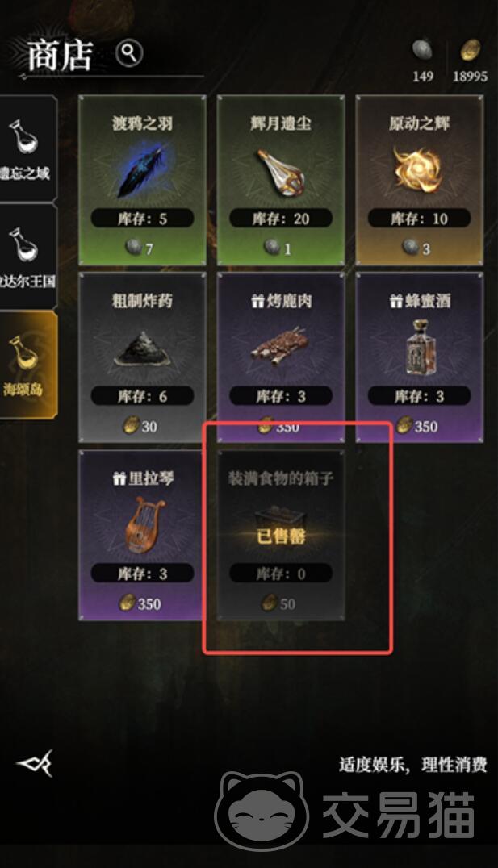Viewport: 498px width, 868px height.
Task: Switch to the 遗忘之城 shop tab
Action: click(x=27, y=148)
